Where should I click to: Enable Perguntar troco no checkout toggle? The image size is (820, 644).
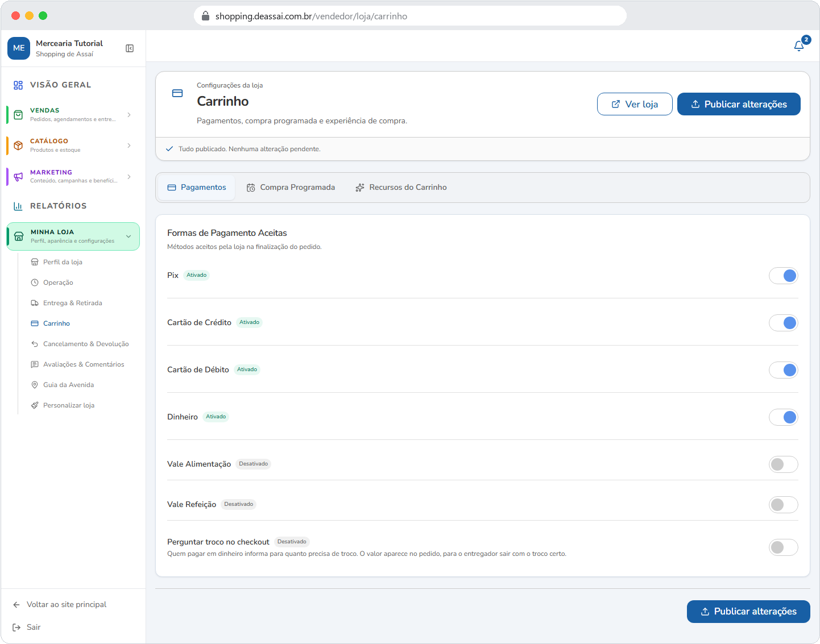784,547
